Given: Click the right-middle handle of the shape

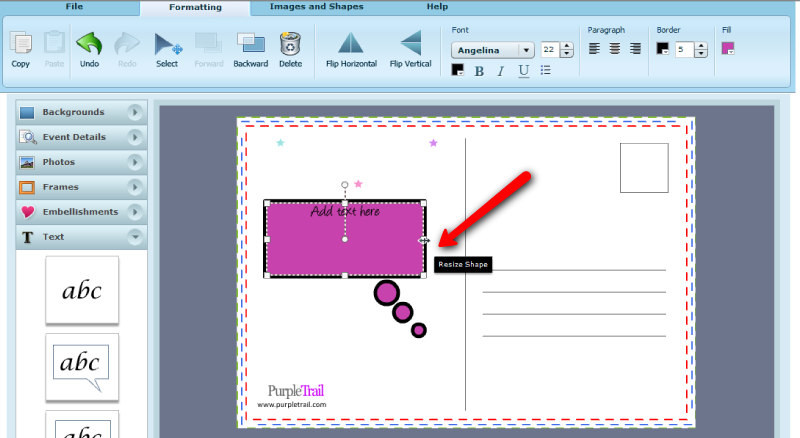Looking at the screenshot, I should (423, 240).
